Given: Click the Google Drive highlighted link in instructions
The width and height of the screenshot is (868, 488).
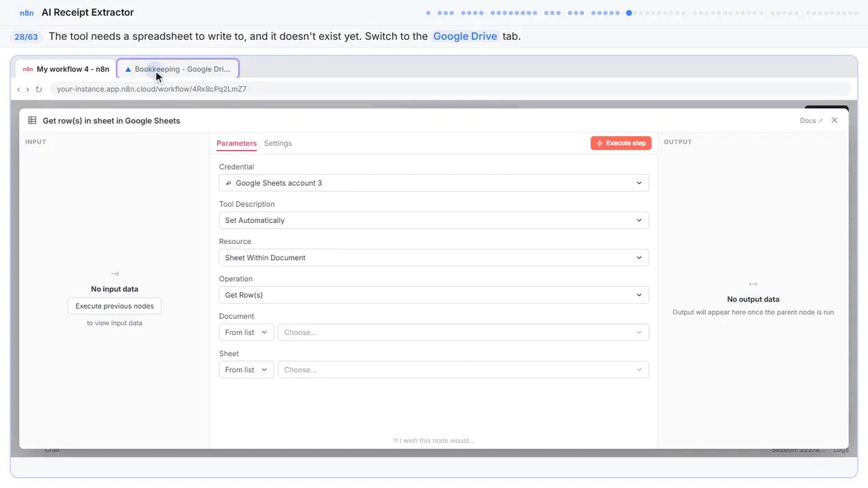Looking at the screenshot, I should tap(465, 37).
